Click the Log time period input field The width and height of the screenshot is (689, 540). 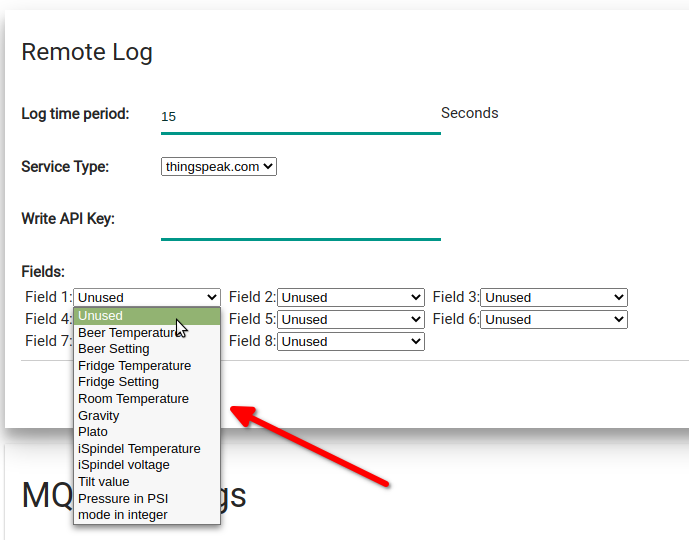[301, 117]
